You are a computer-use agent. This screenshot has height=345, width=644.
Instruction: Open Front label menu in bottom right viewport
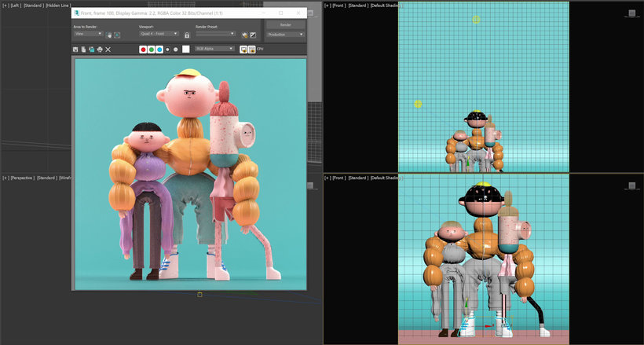click(339, 178)
